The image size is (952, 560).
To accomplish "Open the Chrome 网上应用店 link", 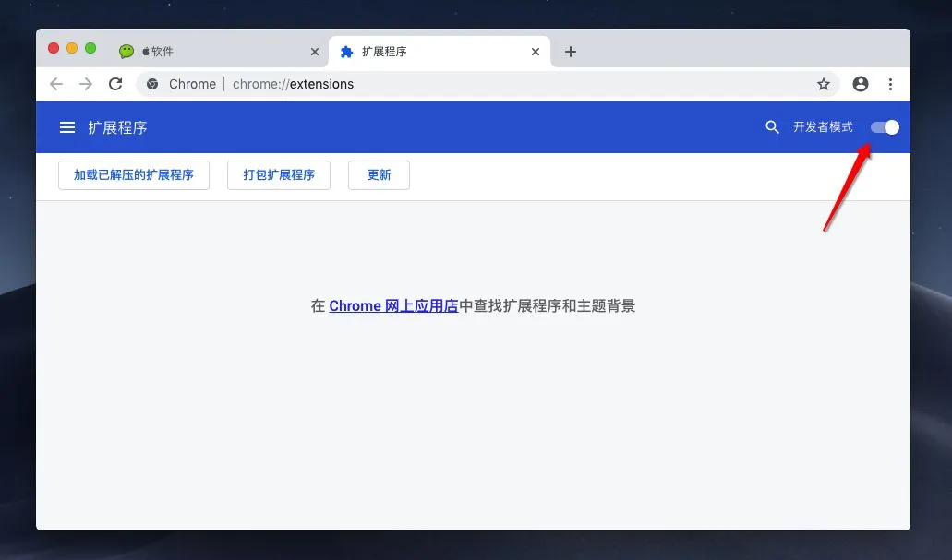I will 393,305.
